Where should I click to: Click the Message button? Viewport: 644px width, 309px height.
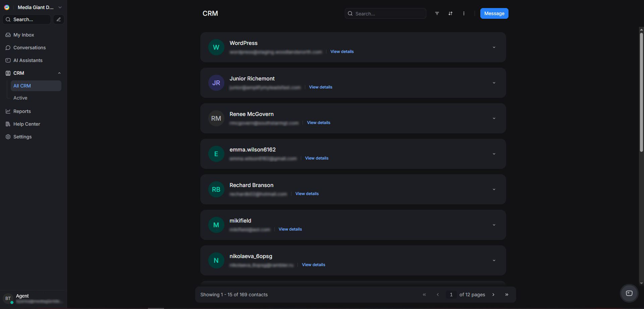tap(494, 13)
